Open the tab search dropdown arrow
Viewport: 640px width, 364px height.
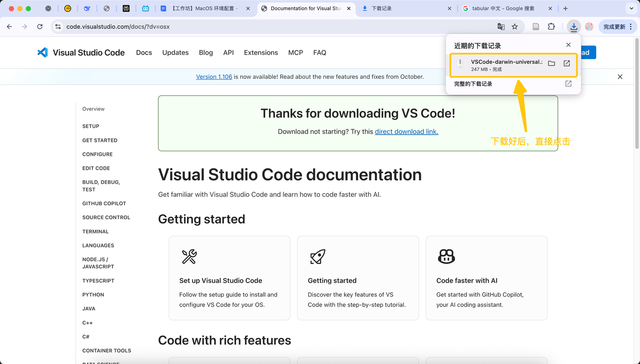pos(631,8)
